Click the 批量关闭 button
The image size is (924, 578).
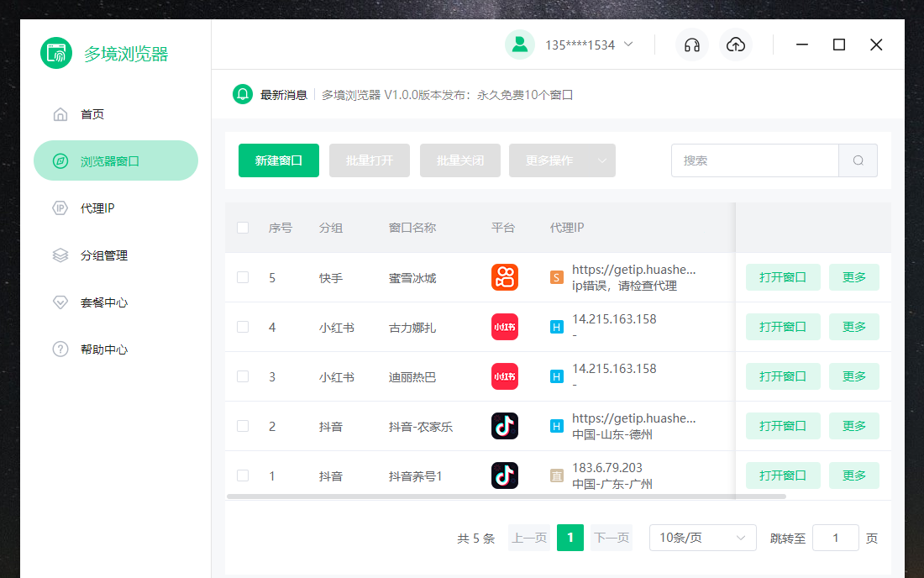tap(460, 160)
